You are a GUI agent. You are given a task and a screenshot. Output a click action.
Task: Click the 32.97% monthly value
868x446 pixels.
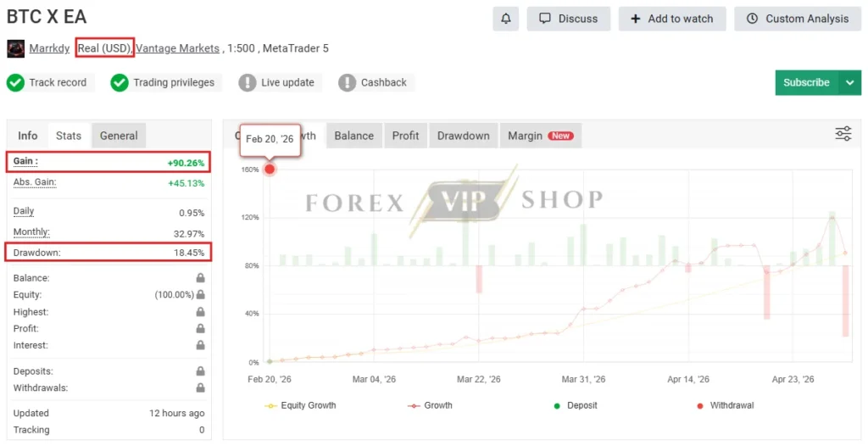(x=189, y=234)
